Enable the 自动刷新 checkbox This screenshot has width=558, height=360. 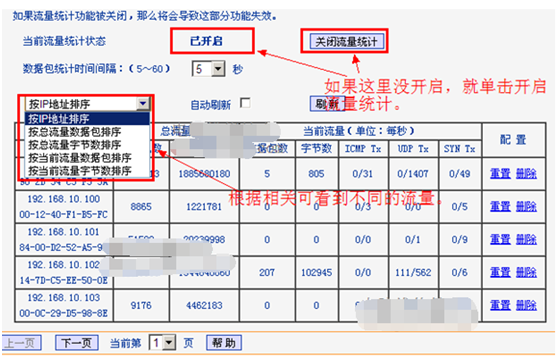tap(245, 103)
